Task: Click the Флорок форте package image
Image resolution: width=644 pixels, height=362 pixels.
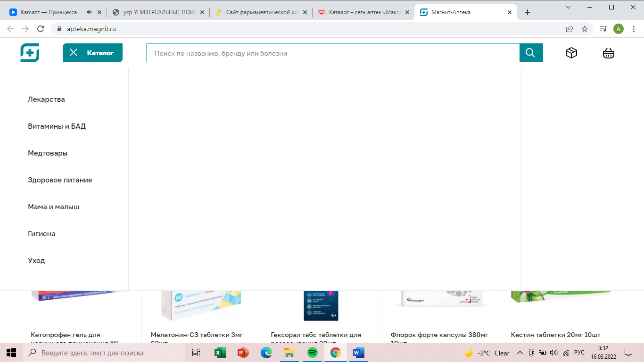Action: [x=441, y=299]
